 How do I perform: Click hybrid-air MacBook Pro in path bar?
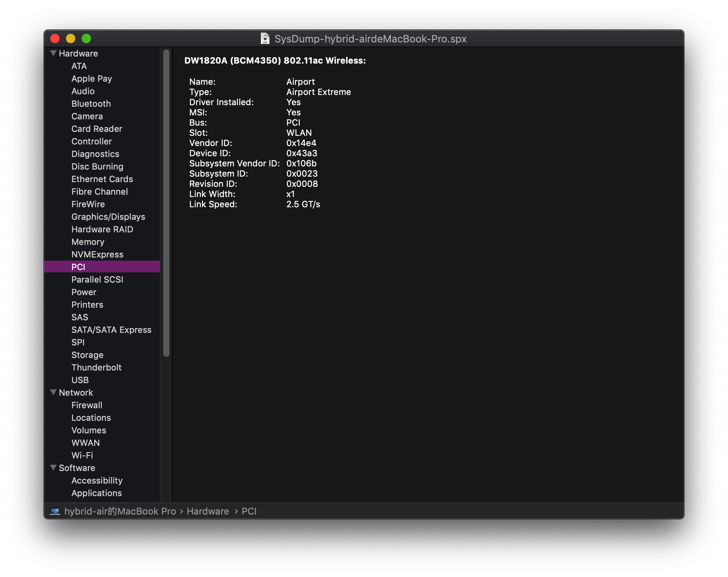[x=120, y=511]
